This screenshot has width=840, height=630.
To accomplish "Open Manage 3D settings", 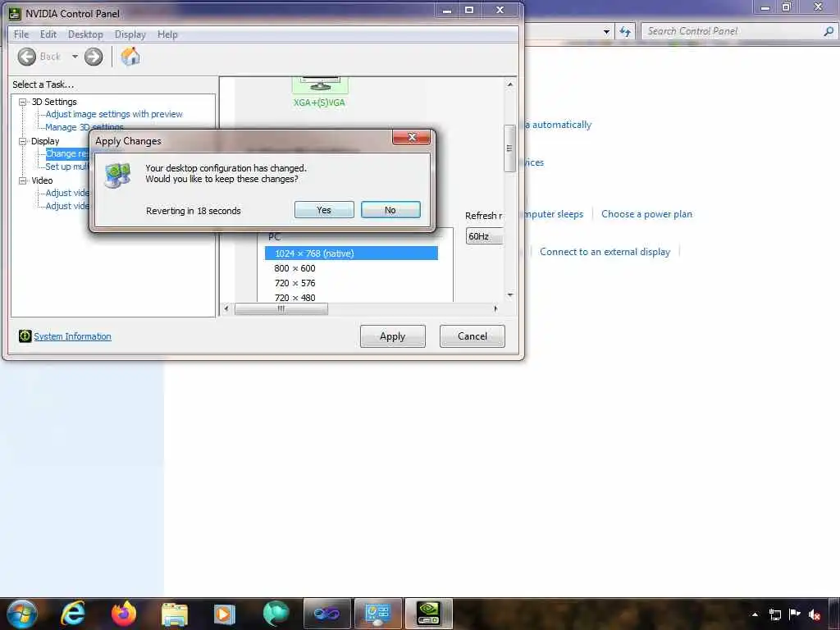I will point(84,127).
